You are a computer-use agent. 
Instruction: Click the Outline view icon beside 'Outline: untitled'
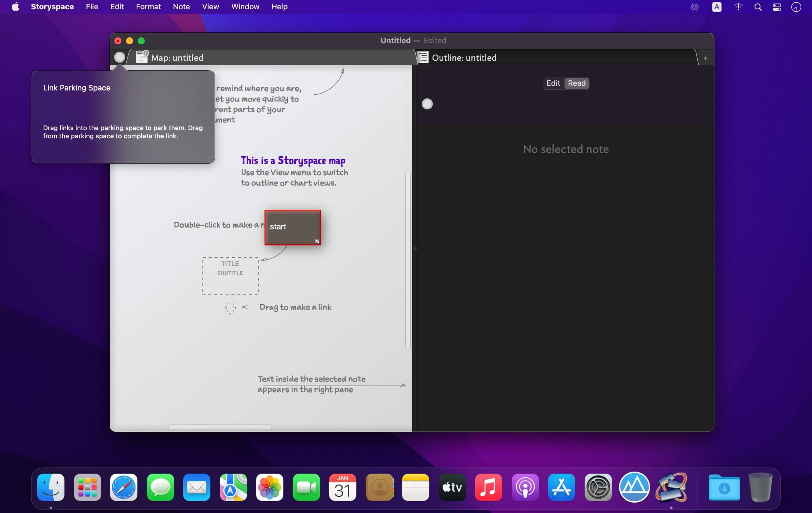point(423,57)
